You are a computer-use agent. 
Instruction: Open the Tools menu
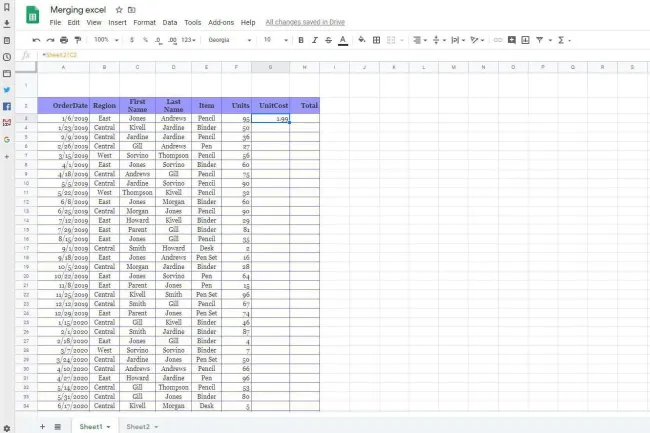pyautogui.click(x=192, y=22)
